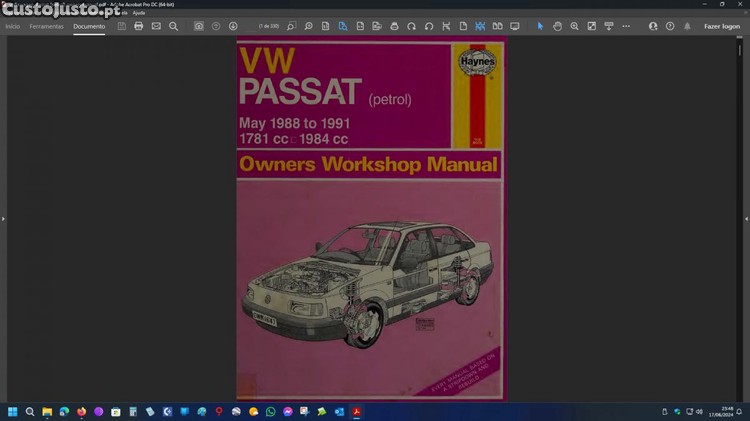Image resolution: width=750 pixels, height=421 pixels.
Task: Expand the left navigation pane arrow
Action: 3,218
